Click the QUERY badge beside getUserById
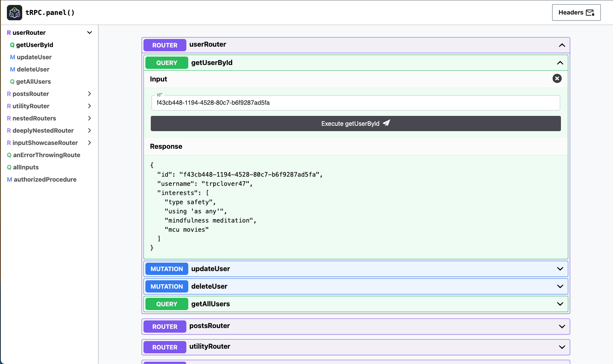Image resolution: width=613 pixels, height=364 pixels. [x=167, y=63]
